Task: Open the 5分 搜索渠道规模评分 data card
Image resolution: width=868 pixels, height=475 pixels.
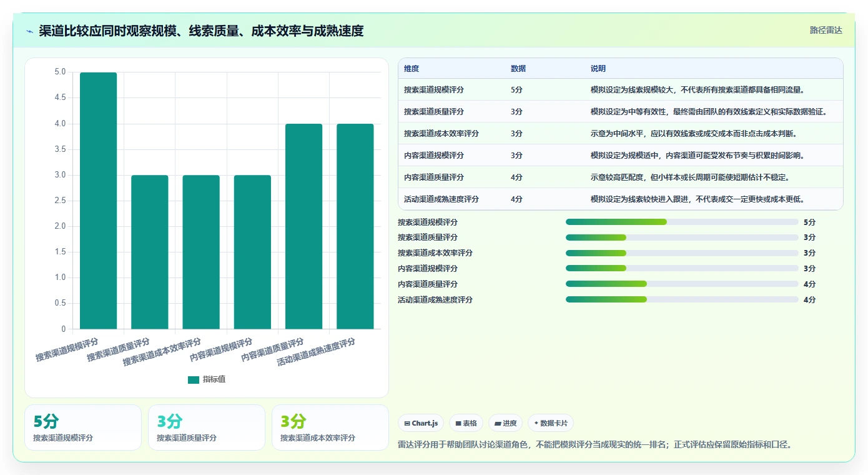Action: [x=83, y=427]
